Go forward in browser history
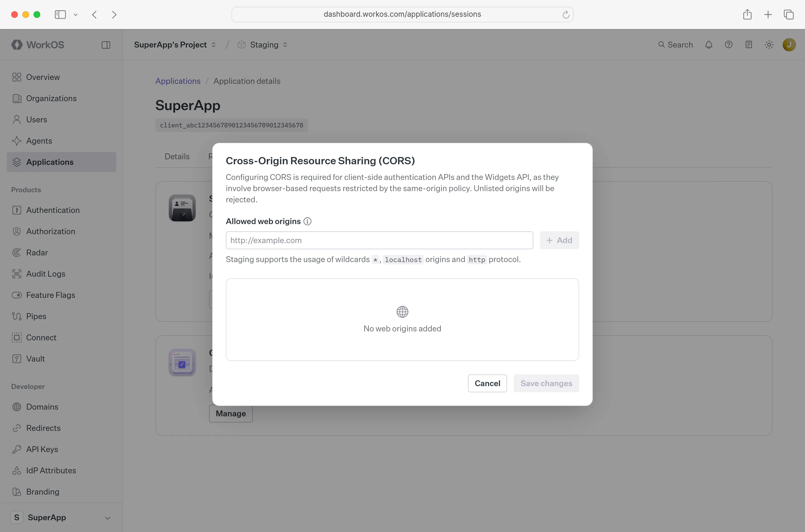The image size is (805, 532). point(114,15)
